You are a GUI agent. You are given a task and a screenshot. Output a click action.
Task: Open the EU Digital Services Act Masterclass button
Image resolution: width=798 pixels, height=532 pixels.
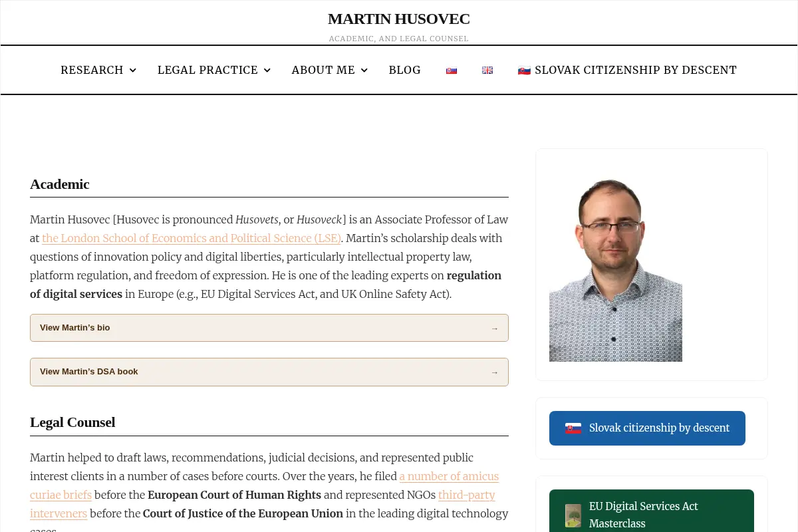(x=652, y=511)
